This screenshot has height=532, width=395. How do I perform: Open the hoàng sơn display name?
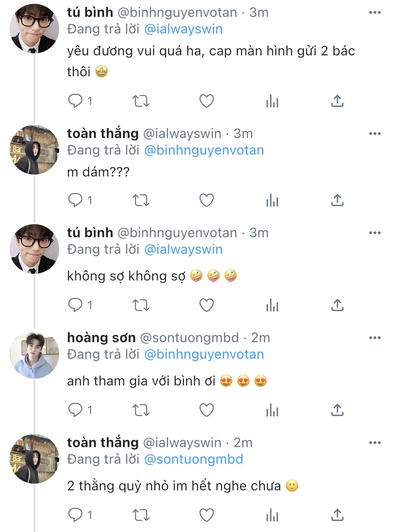101,338
